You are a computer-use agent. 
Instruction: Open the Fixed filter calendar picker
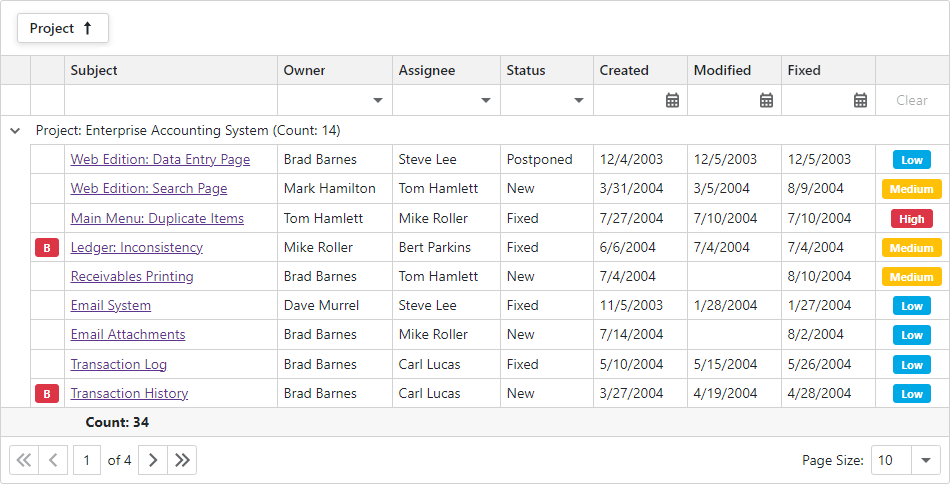click(x=860, y=100)
